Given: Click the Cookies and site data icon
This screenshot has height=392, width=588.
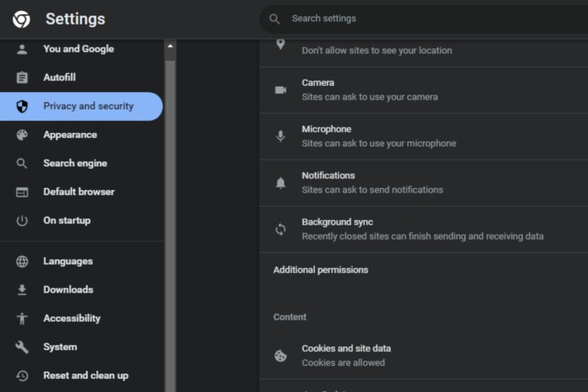Looking at the screenshot, I should pos(280,355).
